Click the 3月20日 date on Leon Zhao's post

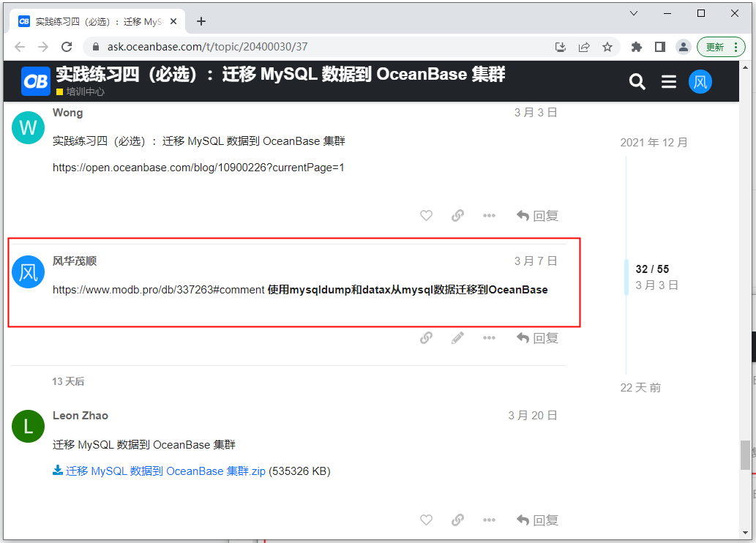[x=532, y=415]
